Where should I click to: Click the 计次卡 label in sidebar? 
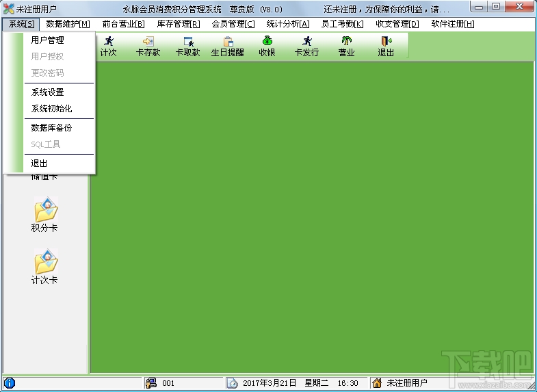[44, 280]
